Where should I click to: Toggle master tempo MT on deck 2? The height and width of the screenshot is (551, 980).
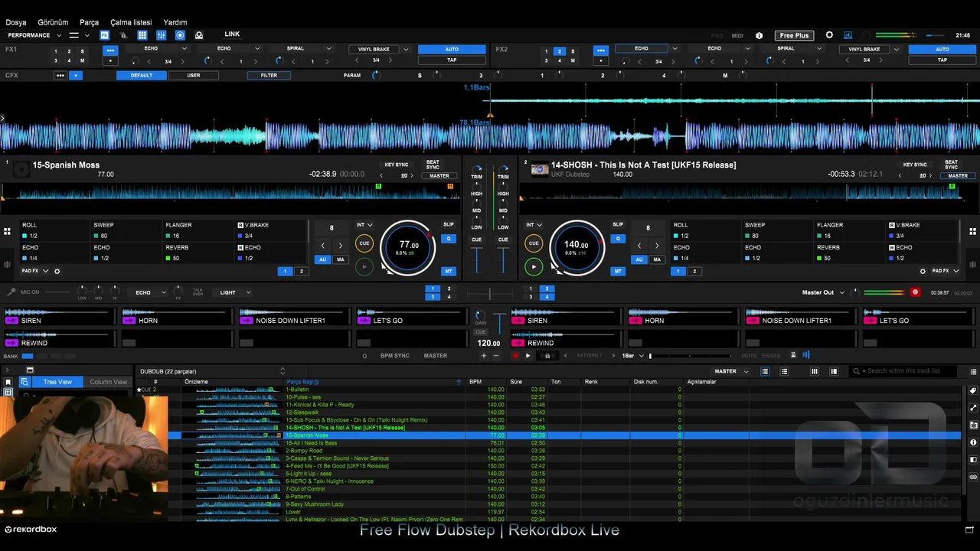click(618, 271)
